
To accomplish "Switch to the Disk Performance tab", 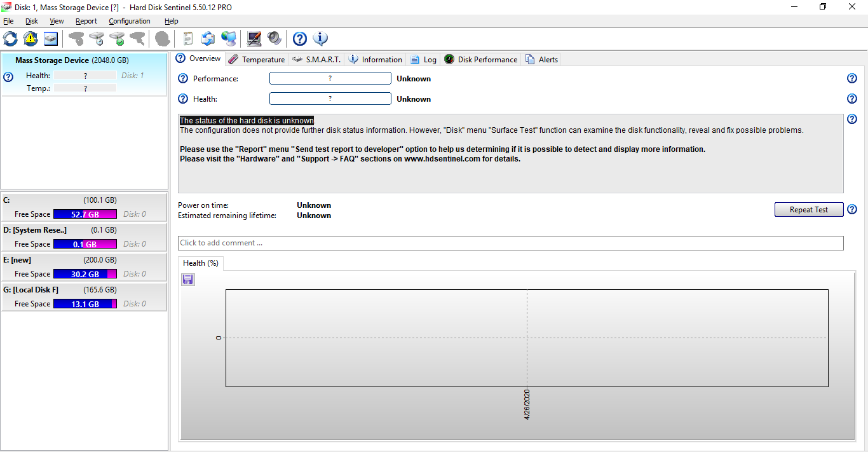I will pos(481,59).
